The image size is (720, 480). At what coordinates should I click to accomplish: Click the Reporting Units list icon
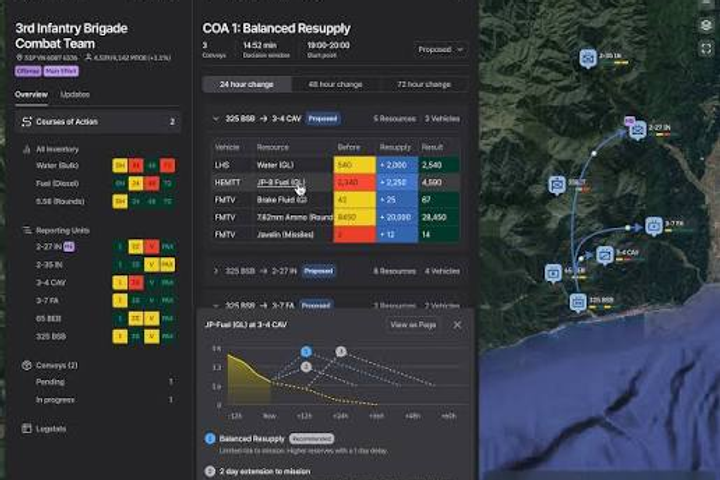pos(27,230)
